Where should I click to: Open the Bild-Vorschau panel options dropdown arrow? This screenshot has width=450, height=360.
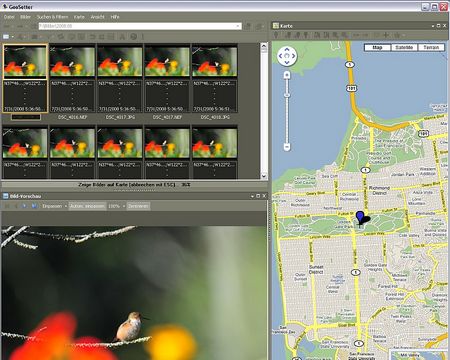252,196
